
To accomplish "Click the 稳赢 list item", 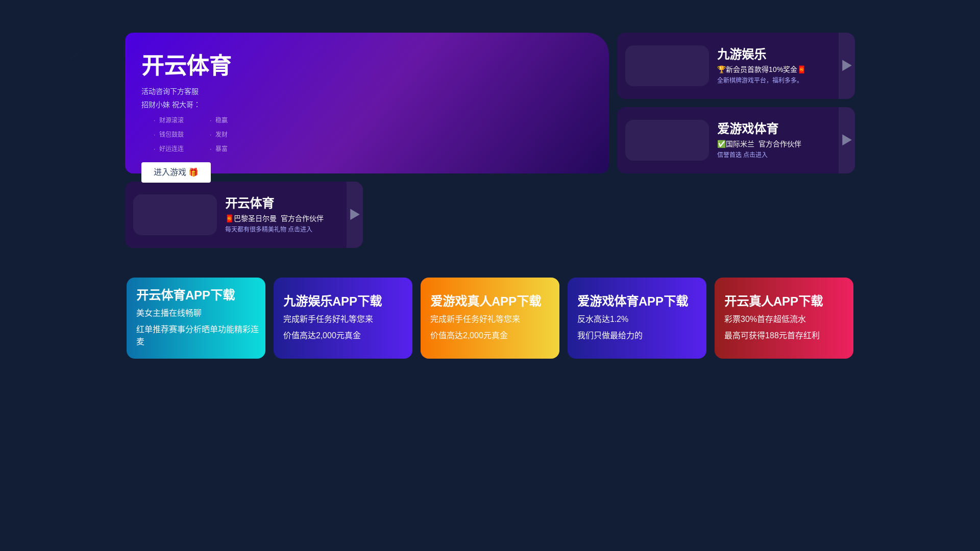I will point(222,120).
